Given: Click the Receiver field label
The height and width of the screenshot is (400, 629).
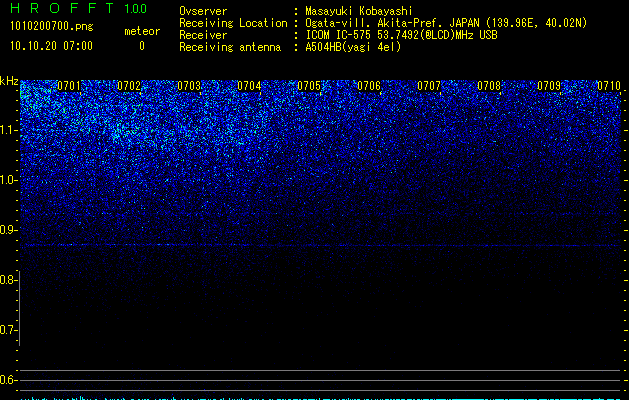Looking at the screenshot, I should 203,35.
